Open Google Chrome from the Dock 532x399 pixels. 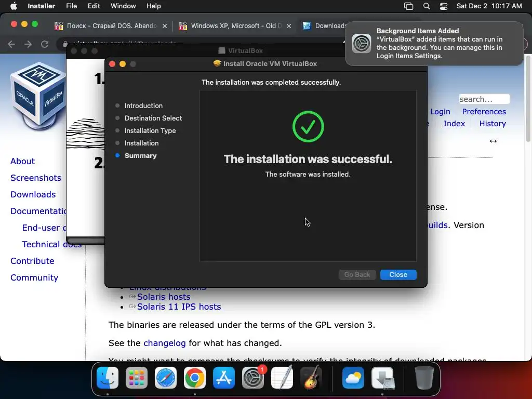pos(194,378)
